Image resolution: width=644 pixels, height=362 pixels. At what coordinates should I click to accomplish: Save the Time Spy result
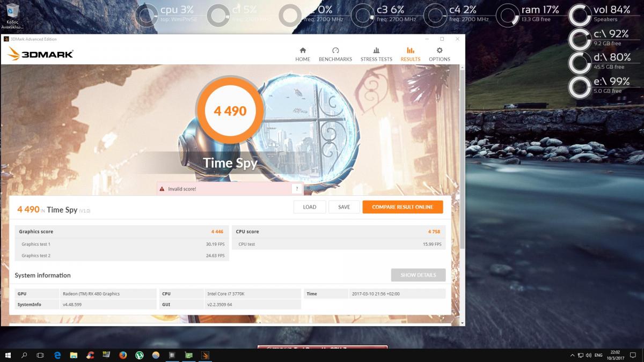344,207
